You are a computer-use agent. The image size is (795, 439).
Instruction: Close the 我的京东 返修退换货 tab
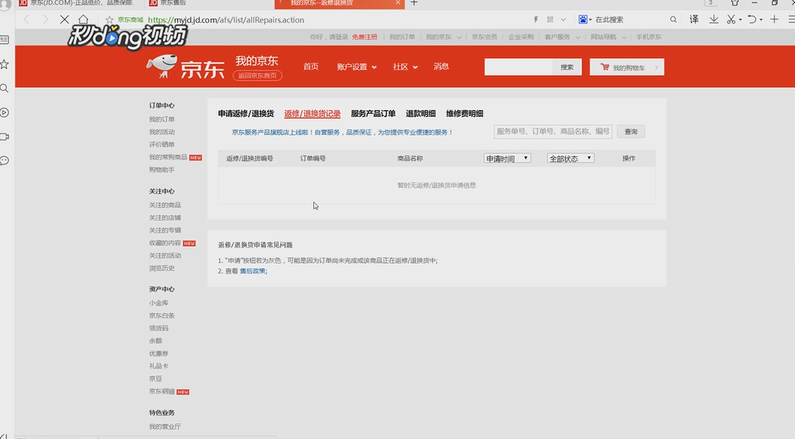click(398, 3)
